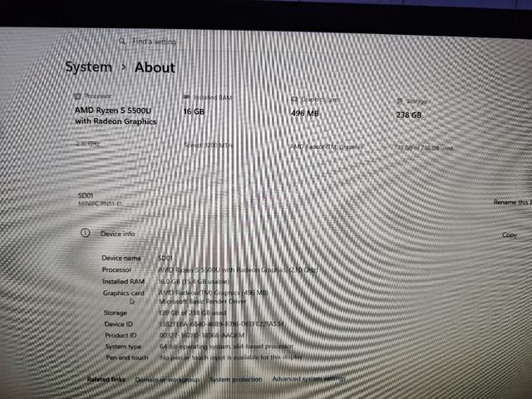Rename this PC
This screenshot has width=532, height=399.
[x=512, y=202]
